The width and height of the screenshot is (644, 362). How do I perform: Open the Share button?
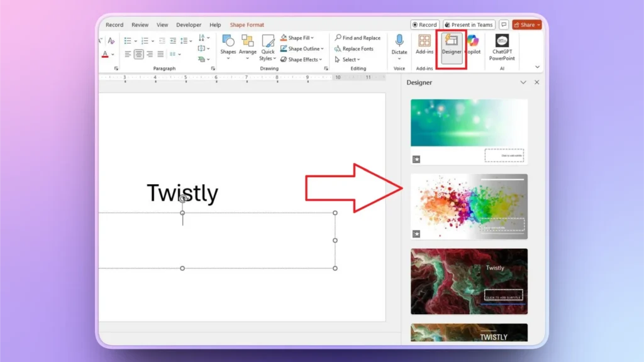pos(526,25)
